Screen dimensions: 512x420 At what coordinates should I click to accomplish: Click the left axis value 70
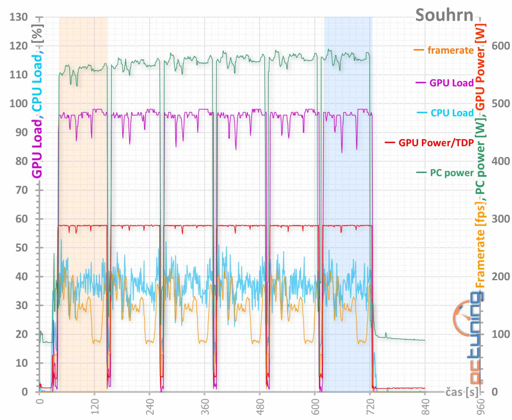pyautogui.click(x=21, y=190)
